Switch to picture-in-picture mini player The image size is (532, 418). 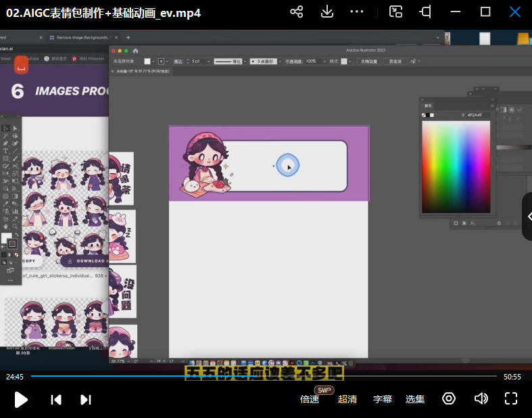pos(396,12)
